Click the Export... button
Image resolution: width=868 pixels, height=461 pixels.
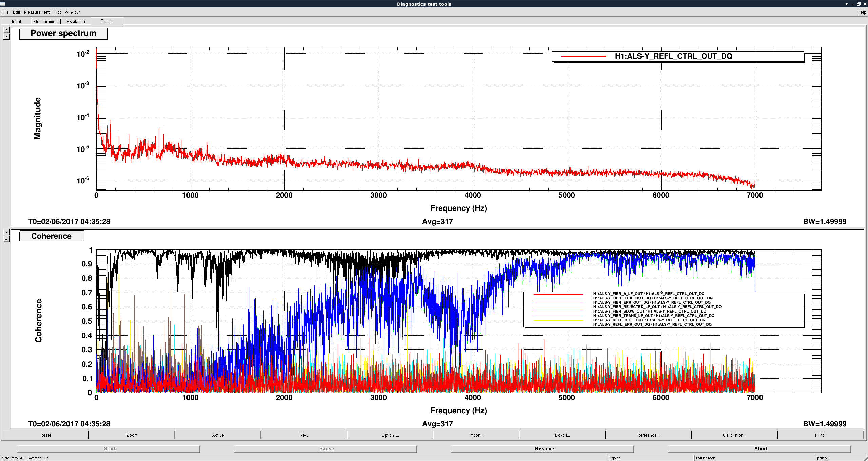pos(563,435)
